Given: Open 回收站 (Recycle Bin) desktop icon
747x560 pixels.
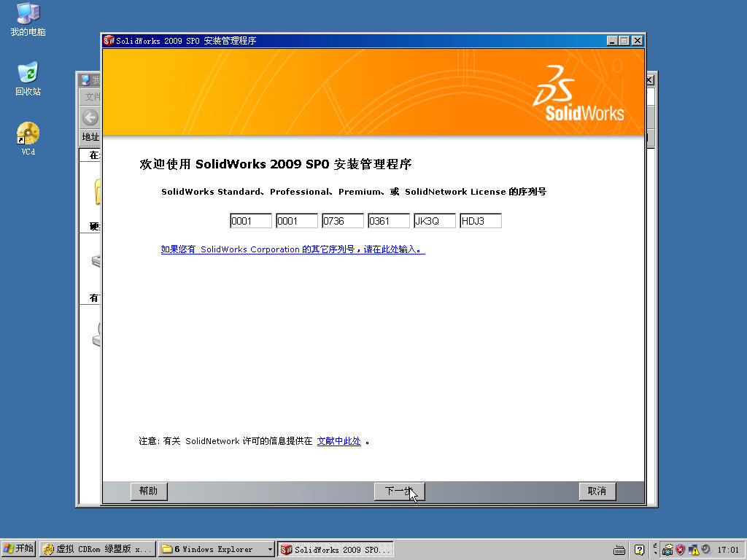Looking at the screenshot, I should (x=28, y=79).
